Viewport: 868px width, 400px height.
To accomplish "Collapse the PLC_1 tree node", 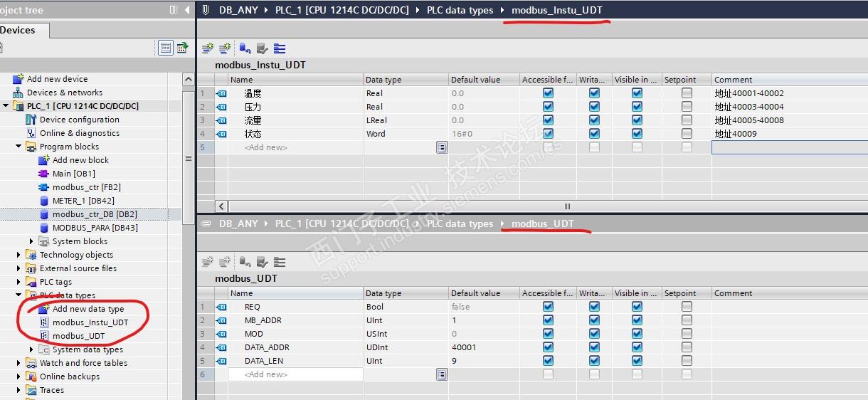I will click(x=6, y=106).
